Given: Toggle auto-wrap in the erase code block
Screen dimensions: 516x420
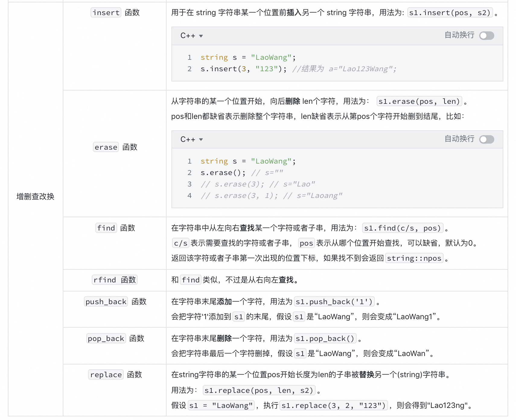Looking at the screenshot, I should coord(487,139).
